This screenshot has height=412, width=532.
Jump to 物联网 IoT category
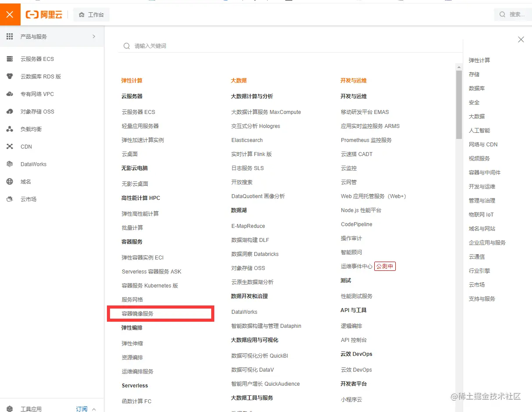[x=481, y=214]
